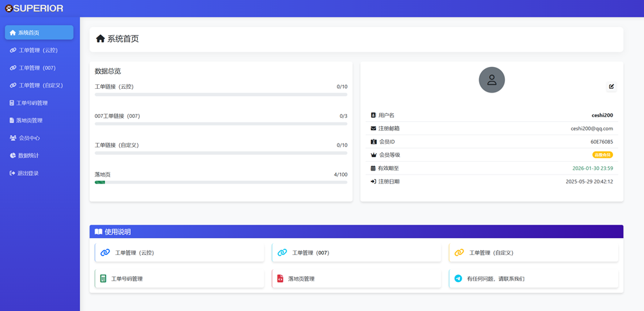Click the edit profile pencil icon

click(611, 86)
